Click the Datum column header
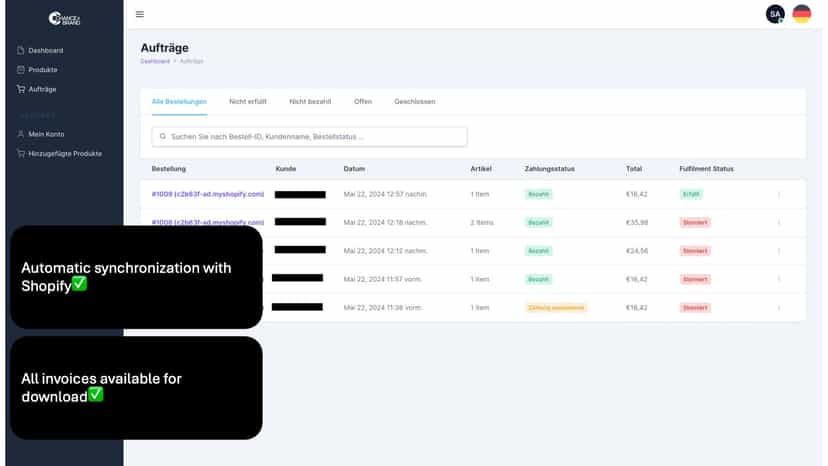 [354, 169]
